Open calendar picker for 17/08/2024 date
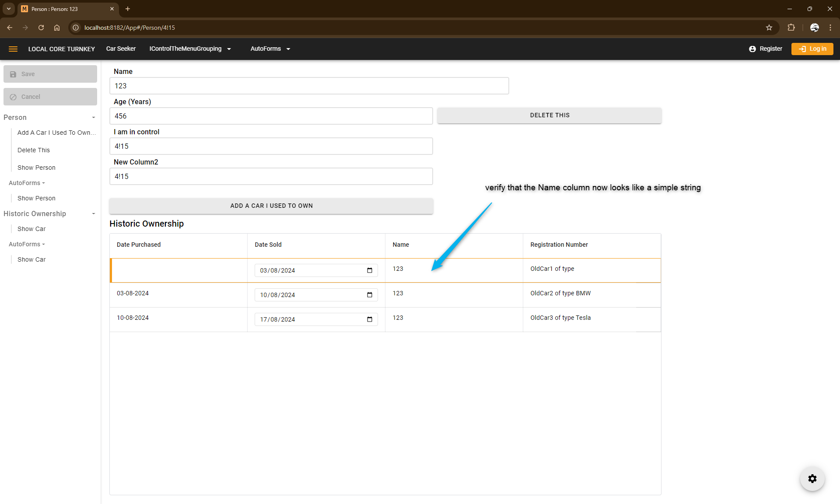Image resolution: width=840 pixels, height=504 pixels. click(x=370, y=319)
